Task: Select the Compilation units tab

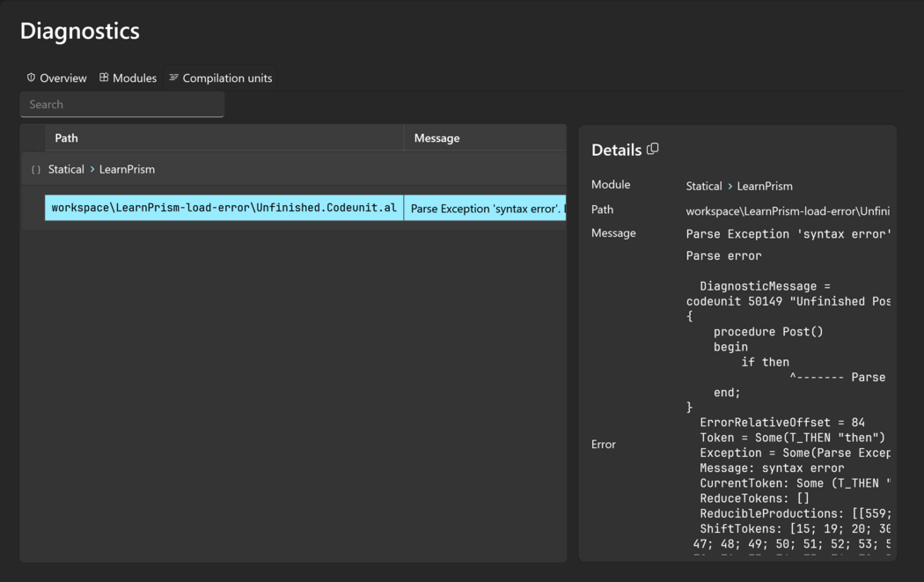Action: pyautogui.click(x=220, y=77)
